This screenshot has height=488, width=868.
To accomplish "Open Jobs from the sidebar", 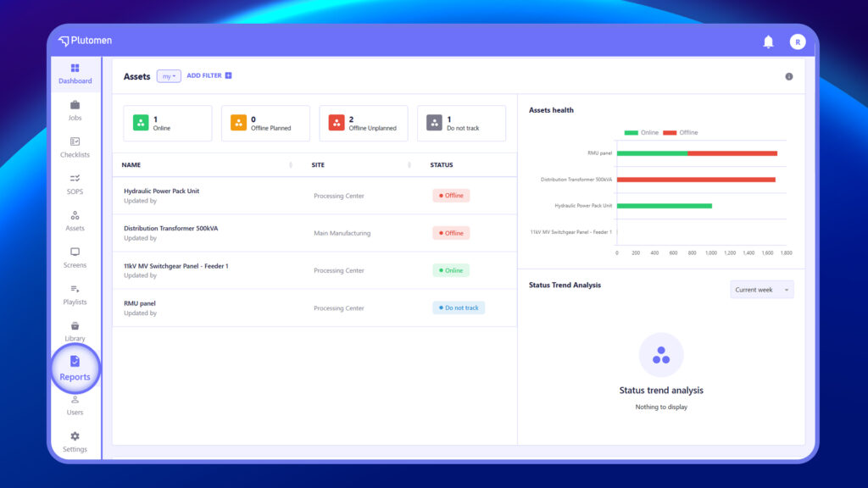I will 75,110.
